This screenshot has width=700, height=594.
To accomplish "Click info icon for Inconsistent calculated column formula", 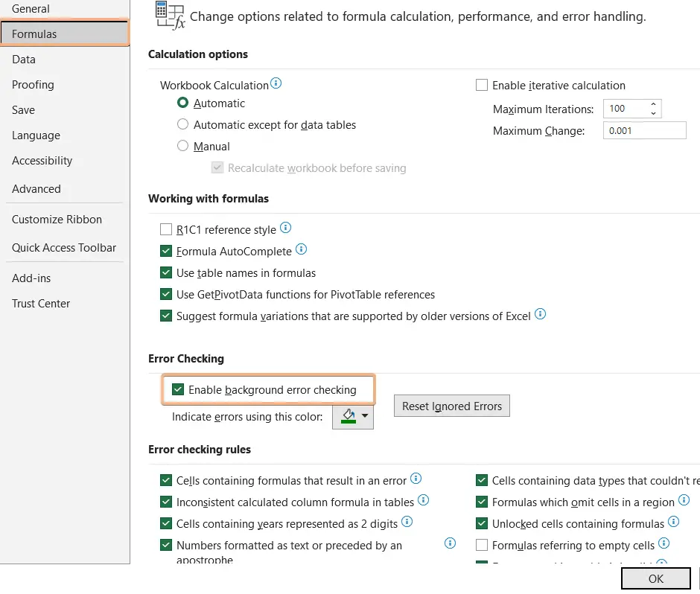I will click(423, 501).
